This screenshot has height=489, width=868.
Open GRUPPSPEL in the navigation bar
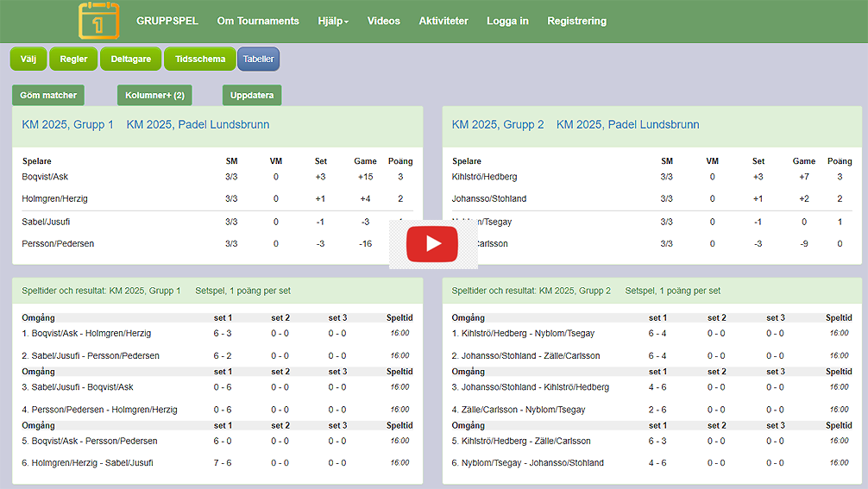(x=167, y=21)
